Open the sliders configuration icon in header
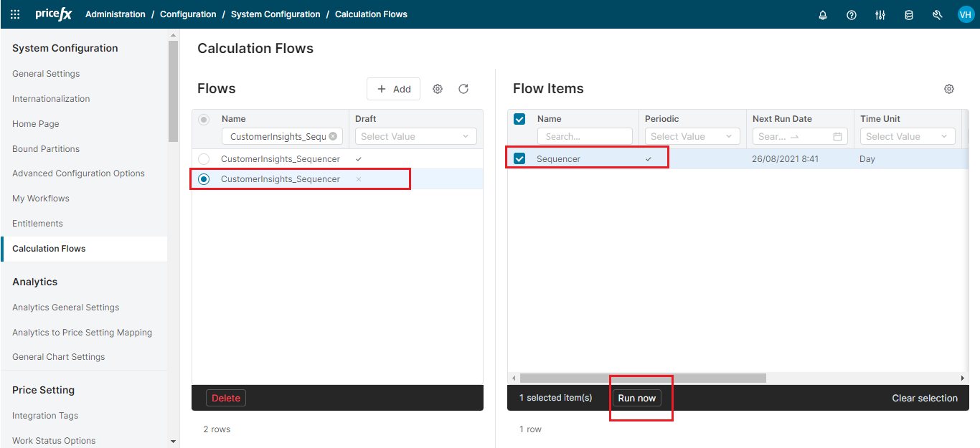980x448 pixels. point(880,15)
